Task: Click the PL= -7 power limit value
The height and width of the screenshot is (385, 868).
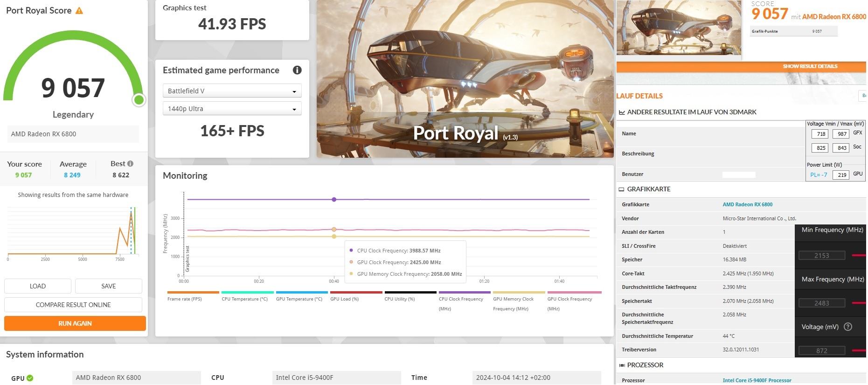Action: [x=819, y=175]
